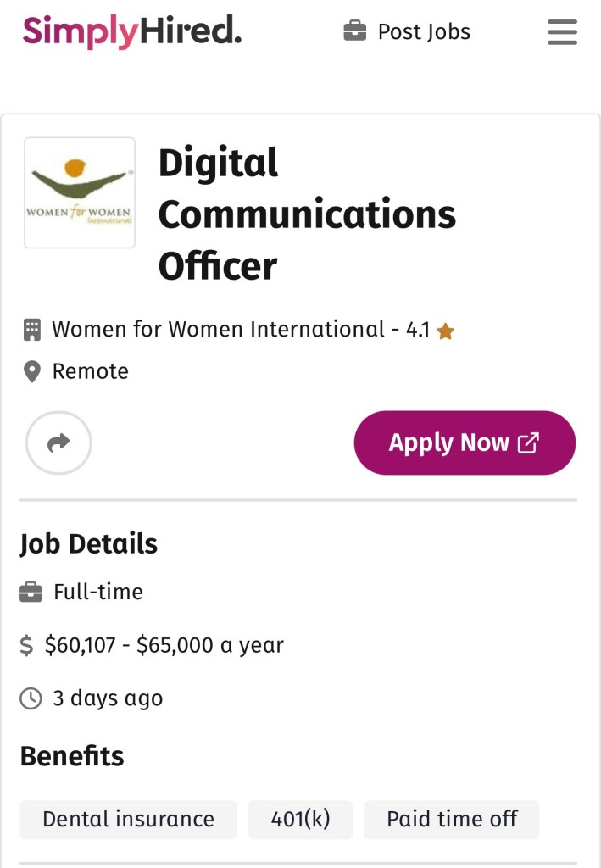
Task: Click the briefcase icon beside Post Jobs
Action: [354, 32]
